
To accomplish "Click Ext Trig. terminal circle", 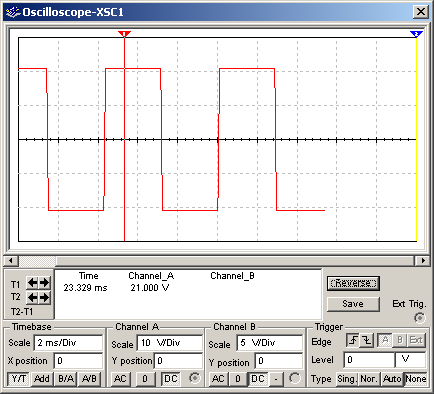I will tap(420, 318).
